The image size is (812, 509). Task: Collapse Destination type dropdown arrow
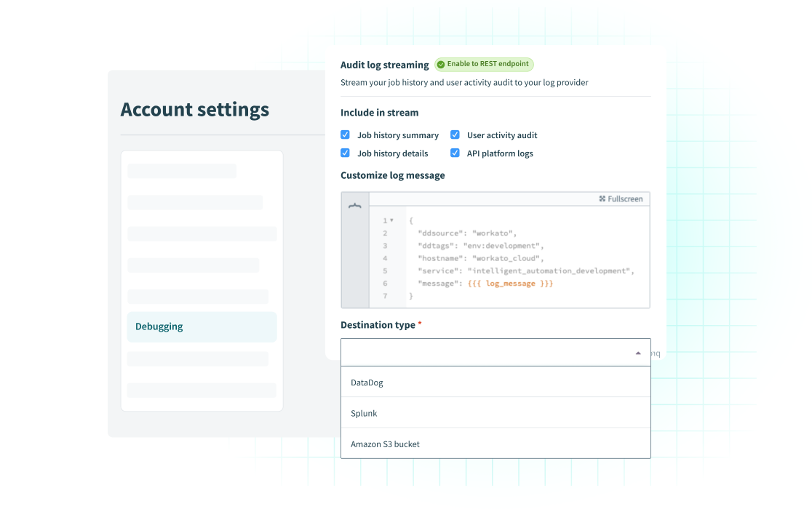pyautogui.click(x=638, y=353)
